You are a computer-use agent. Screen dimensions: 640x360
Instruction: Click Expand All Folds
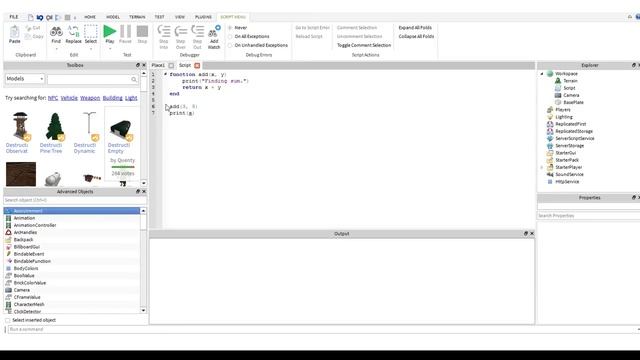(415, 28)
